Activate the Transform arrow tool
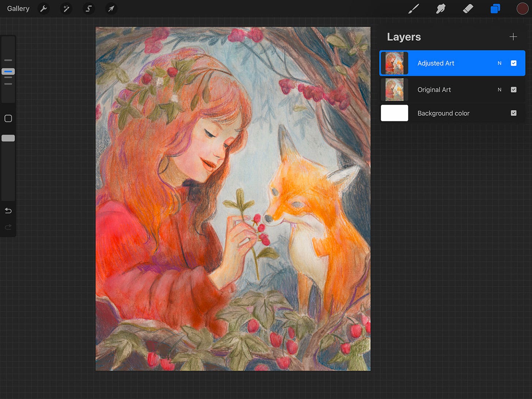Screen dimensions: 532x399 [111, 8]
